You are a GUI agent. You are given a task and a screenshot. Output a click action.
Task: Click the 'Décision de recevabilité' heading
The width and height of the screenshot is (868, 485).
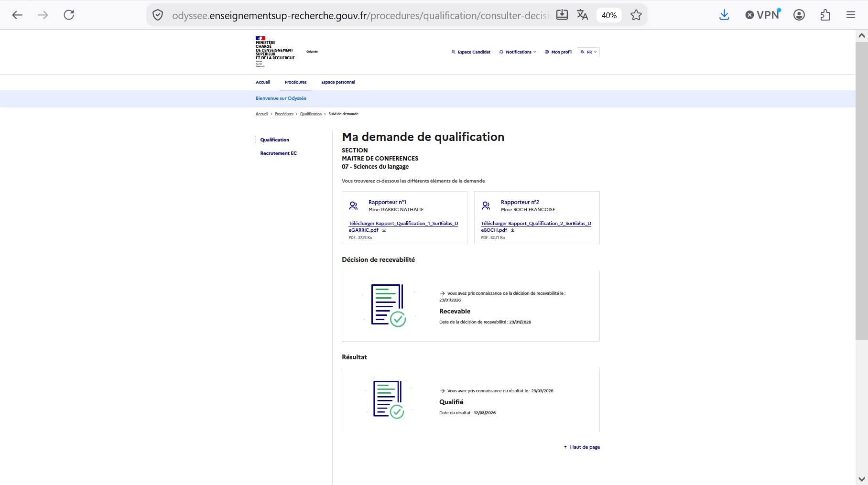point(379,260)
